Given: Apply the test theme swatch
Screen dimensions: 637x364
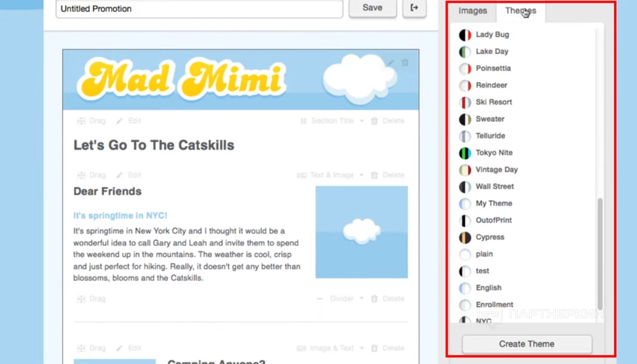Looking at the screenshot, I should click(465, 271).
